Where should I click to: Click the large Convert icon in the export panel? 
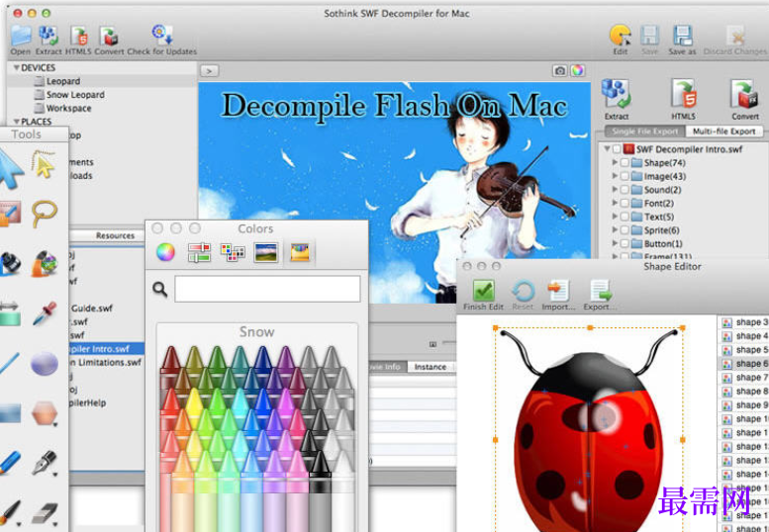coord(744,94)
